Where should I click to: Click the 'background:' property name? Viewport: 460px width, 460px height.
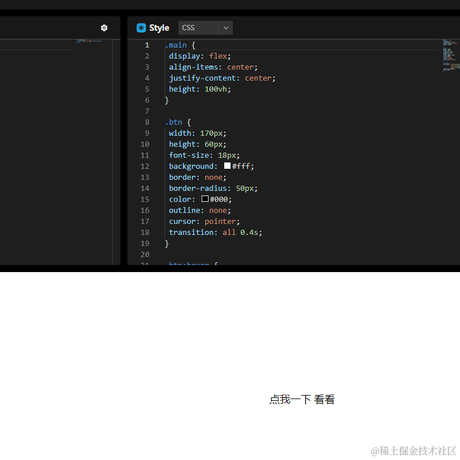tap(193, 166)
